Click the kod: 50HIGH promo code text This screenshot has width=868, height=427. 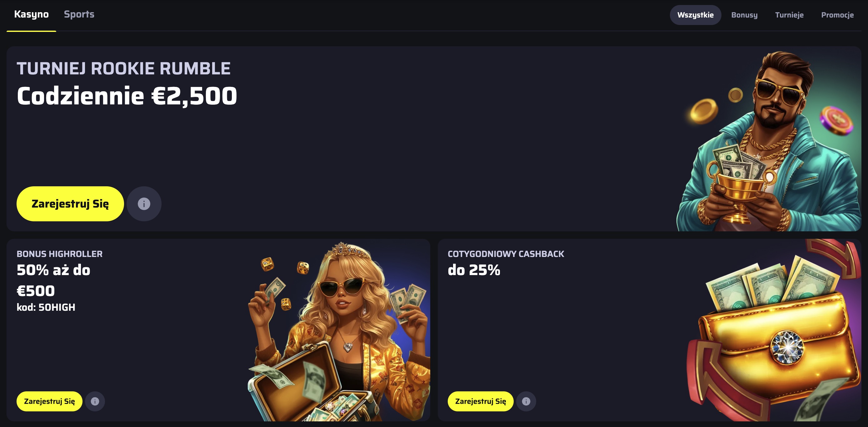tap(46, 307)
